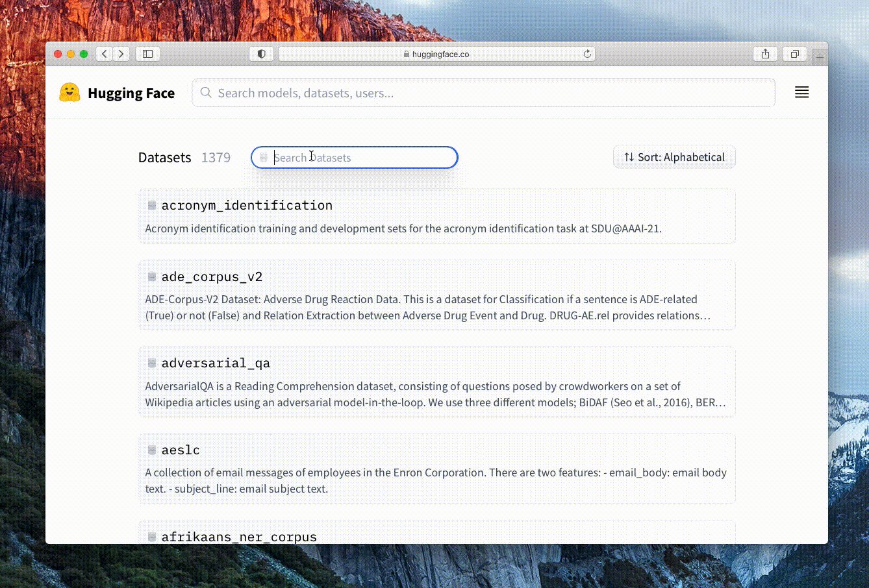Image resolution: width=869 pixels, height=588 pixels.
Task: Click inside the Search Datasets field
Action: [354, 157]
